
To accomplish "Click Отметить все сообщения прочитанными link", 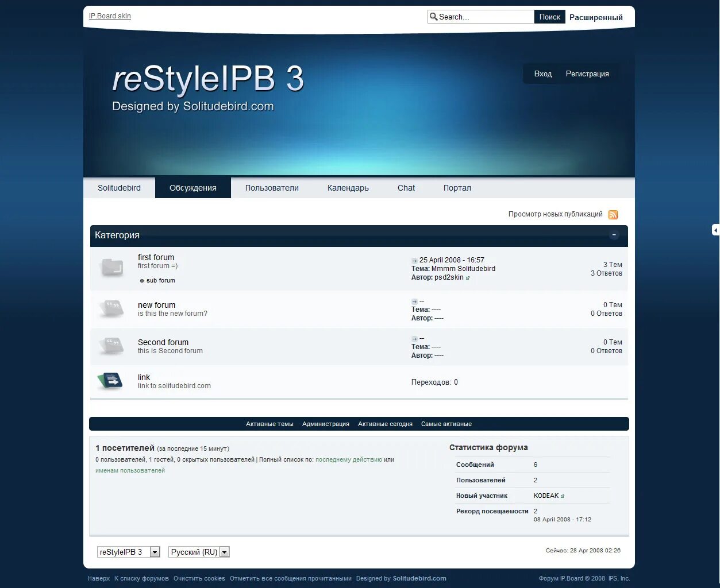I will coord(291,579).
